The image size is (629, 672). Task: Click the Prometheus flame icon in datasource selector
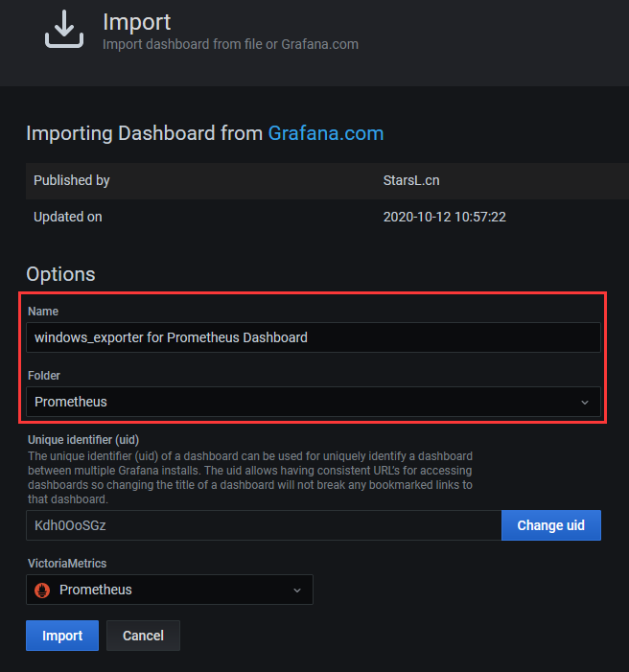coord(42,591)
